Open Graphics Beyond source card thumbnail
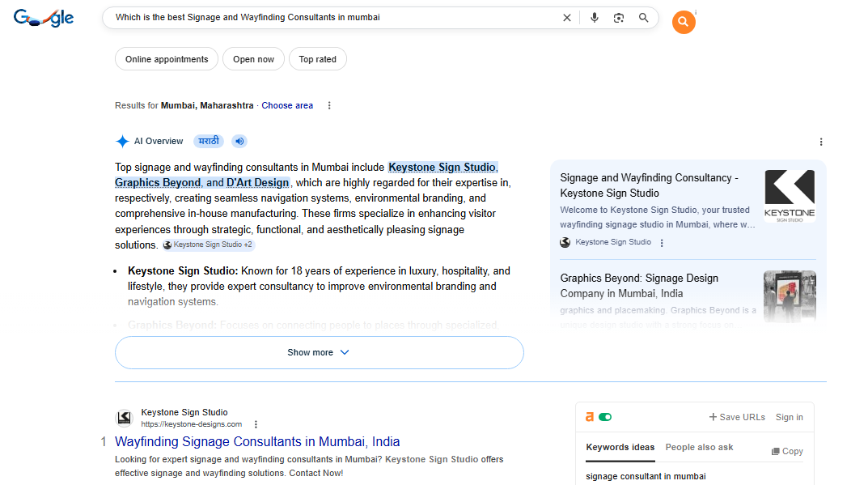The width and height of the screenshot is (868, 485). click(790, 296)
